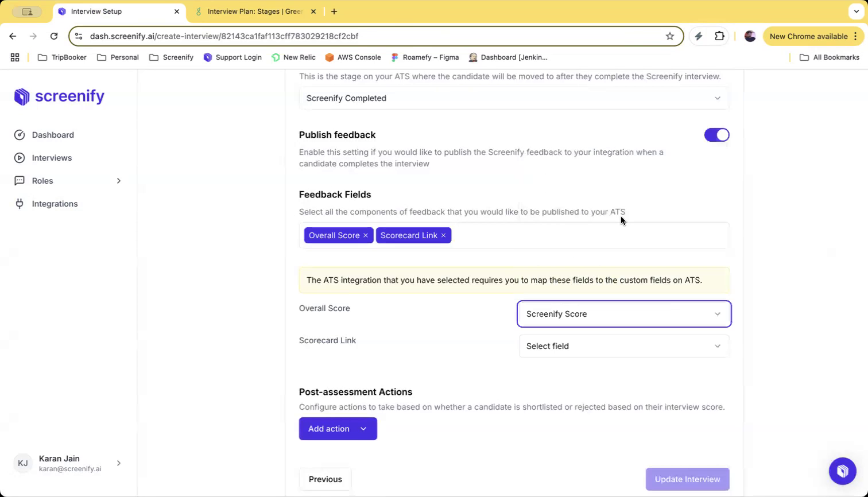Open the Dashboard Jenkins bookmark
This screenshot has height=497, width=868.
508,57
